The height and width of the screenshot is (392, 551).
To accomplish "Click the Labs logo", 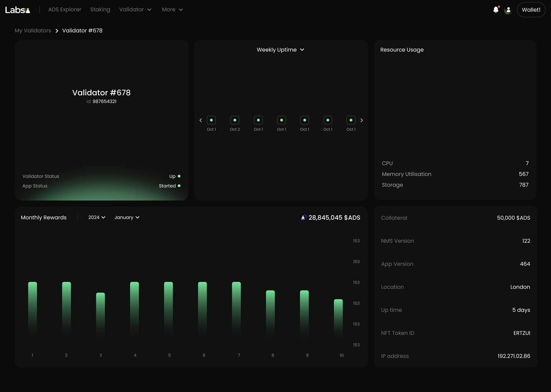I will point(18,10).
